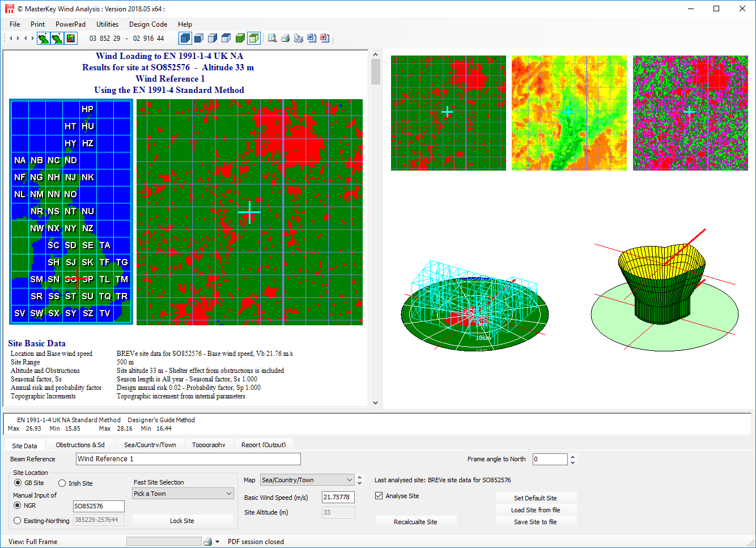Select the outlined green cube view icon
The width and height of the screenshot is (756, 548).
[x=254, y=38]
